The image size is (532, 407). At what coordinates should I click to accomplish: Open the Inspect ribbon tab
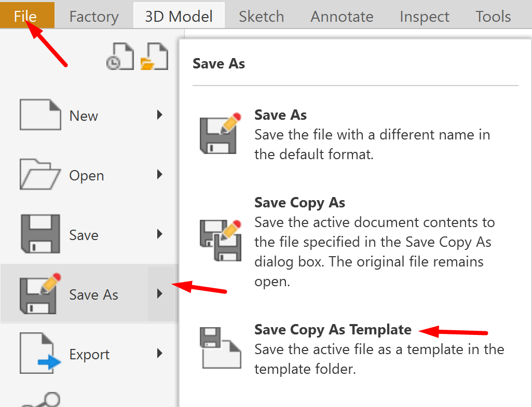[x=424, y=16]
